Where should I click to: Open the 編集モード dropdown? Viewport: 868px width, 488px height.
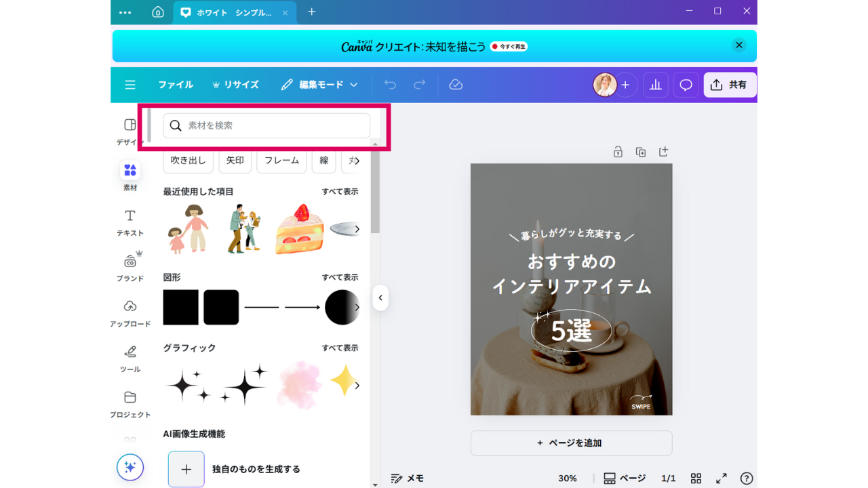[319, 85]
